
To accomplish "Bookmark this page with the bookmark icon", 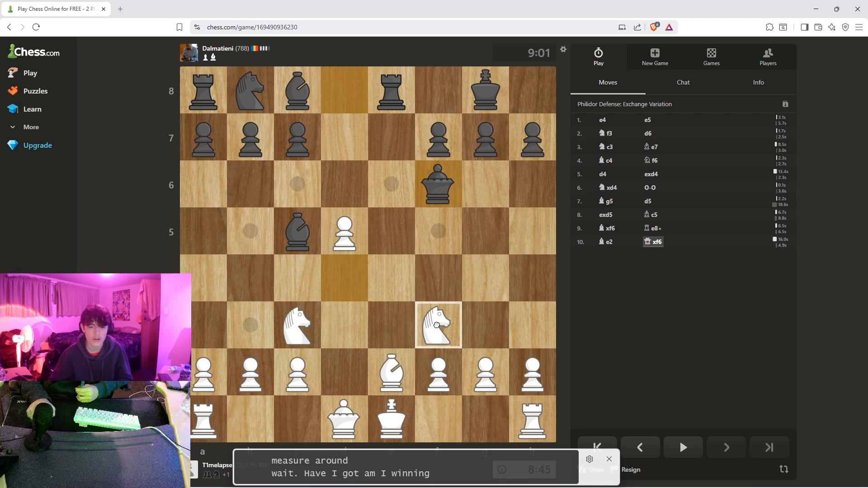I will click(x=179, y=27).
